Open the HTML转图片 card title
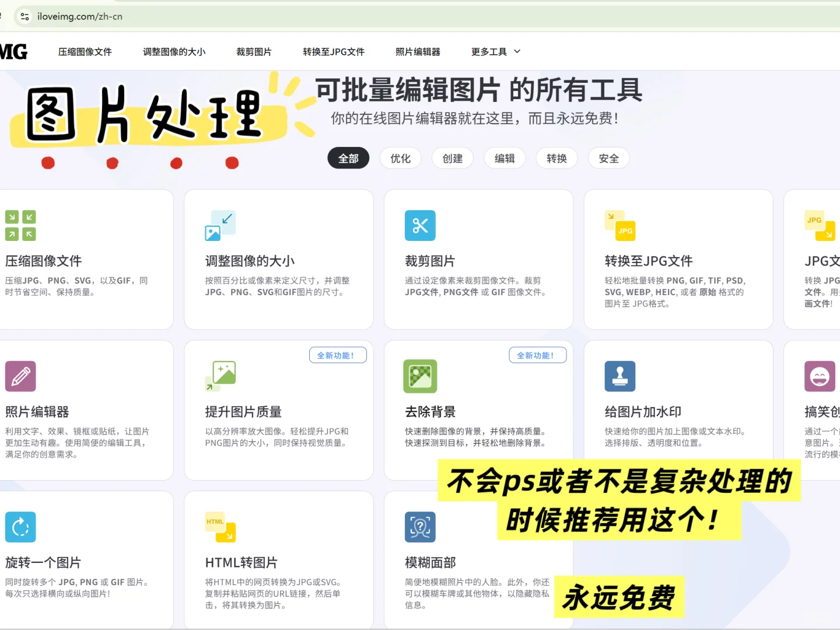Viewport: 840px width, 630px height. click(241, 563)
